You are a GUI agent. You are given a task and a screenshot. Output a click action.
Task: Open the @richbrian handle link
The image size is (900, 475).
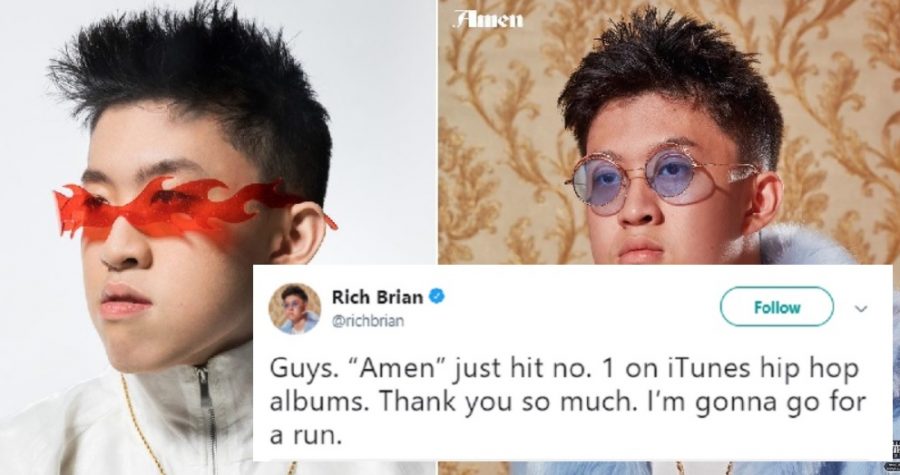click(x=367, y=321)
